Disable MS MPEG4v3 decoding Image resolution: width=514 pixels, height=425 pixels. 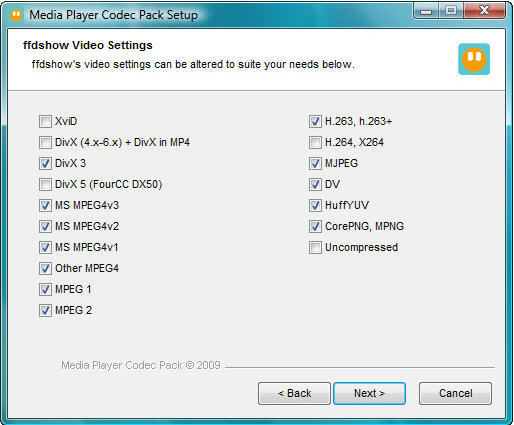point(45,205)
